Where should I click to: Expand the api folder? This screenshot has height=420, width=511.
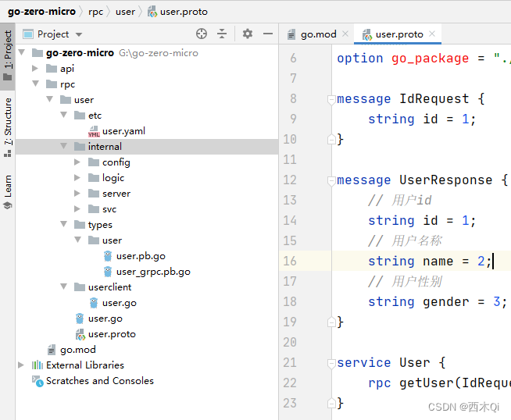point(35,69)
